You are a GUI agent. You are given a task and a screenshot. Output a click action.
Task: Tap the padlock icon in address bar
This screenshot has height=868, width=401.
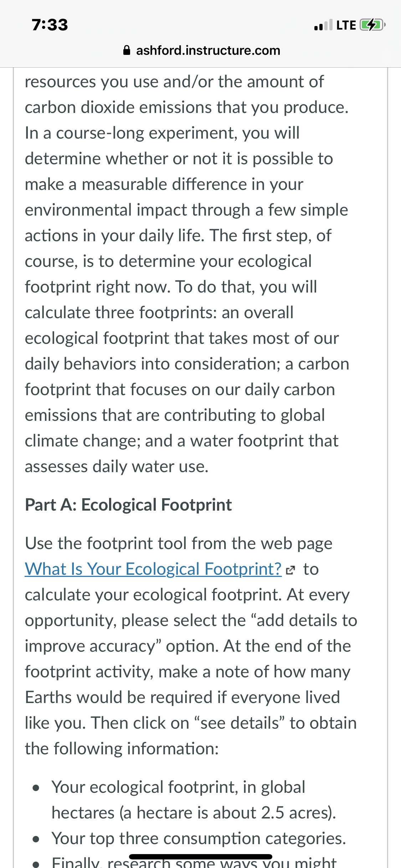pyautogui.click(x=127, y=50)
